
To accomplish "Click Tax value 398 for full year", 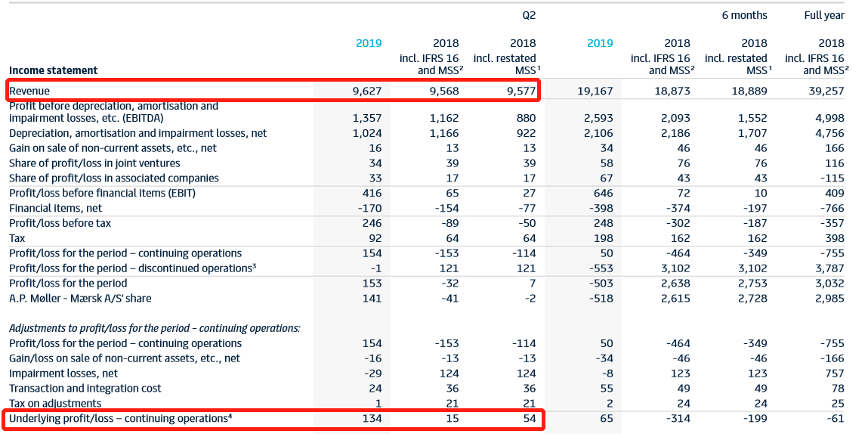I will tap(835, 238).
